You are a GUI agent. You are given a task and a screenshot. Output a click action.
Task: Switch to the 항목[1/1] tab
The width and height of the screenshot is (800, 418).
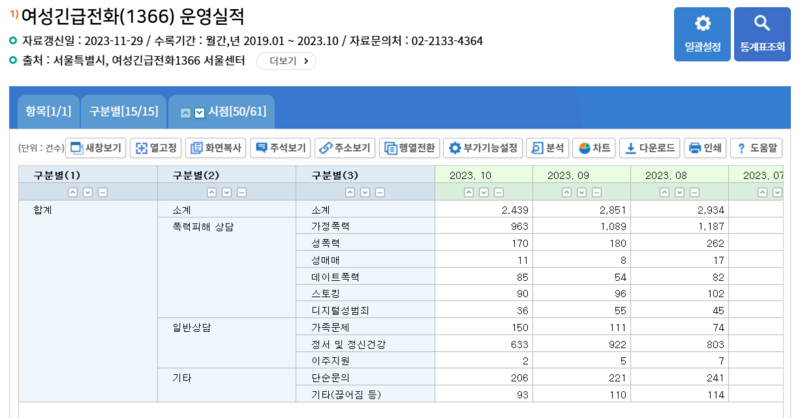[x=48, y=112]
